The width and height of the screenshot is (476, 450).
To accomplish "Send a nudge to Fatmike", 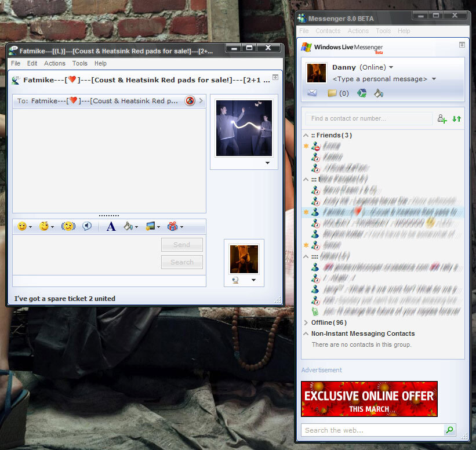I will click(68, 226).
